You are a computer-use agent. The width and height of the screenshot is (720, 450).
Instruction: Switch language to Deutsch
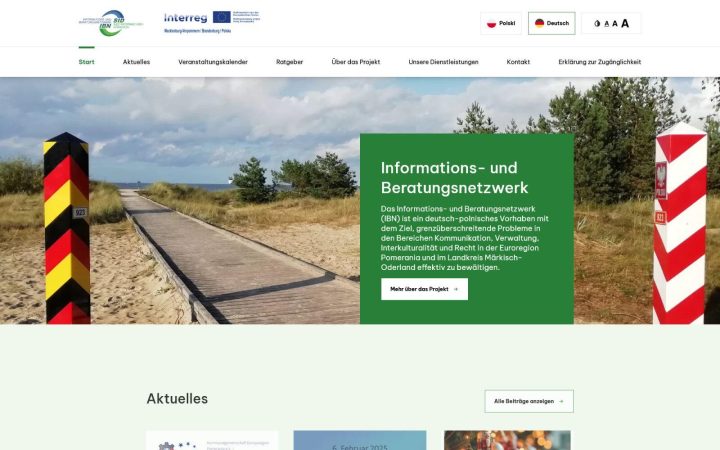pos(551,23)
